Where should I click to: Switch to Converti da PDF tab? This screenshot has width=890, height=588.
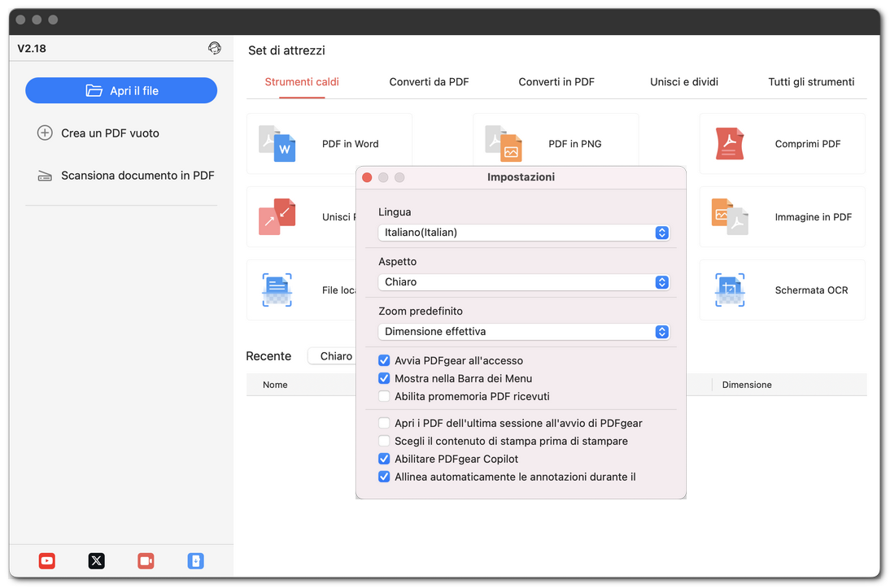pos(429,81)
